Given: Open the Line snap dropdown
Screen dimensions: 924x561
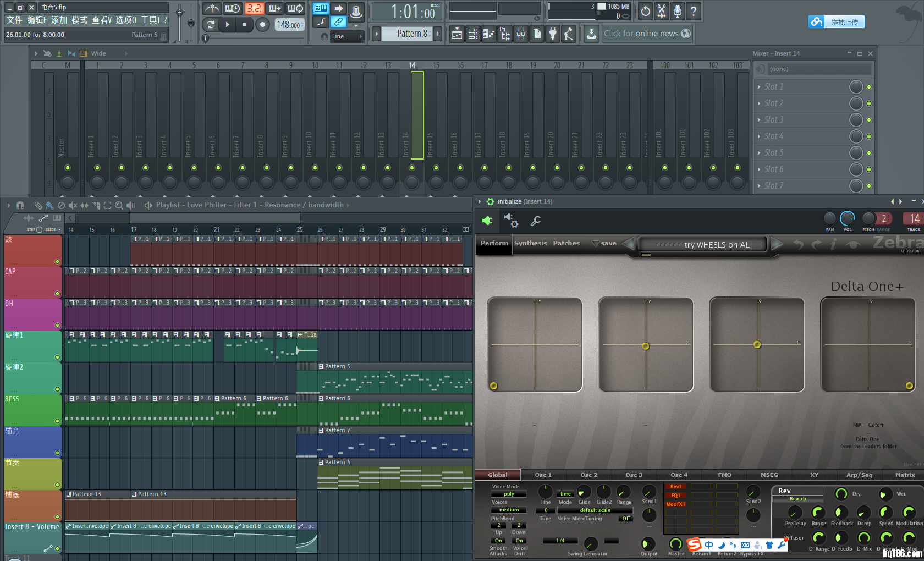Looking at the screenshot, I should click(x=346, y=36).
